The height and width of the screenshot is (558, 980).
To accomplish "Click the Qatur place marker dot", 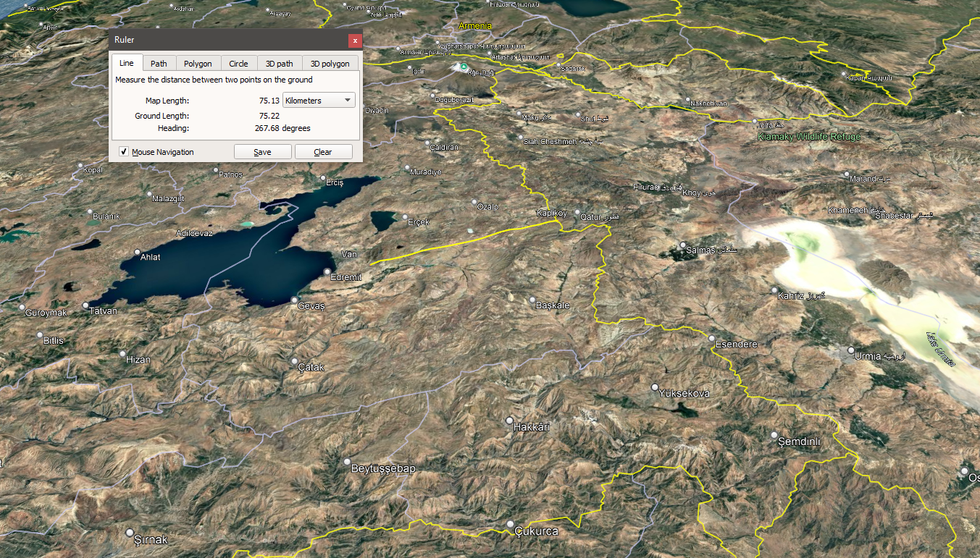I will click(577, 213).
